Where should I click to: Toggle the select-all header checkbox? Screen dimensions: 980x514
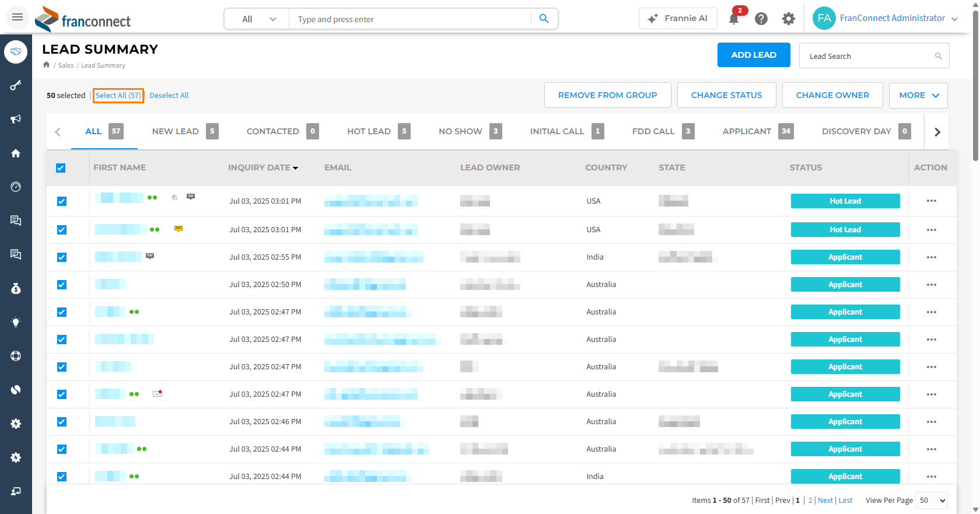pyautogui.click(x=61, y=168)
